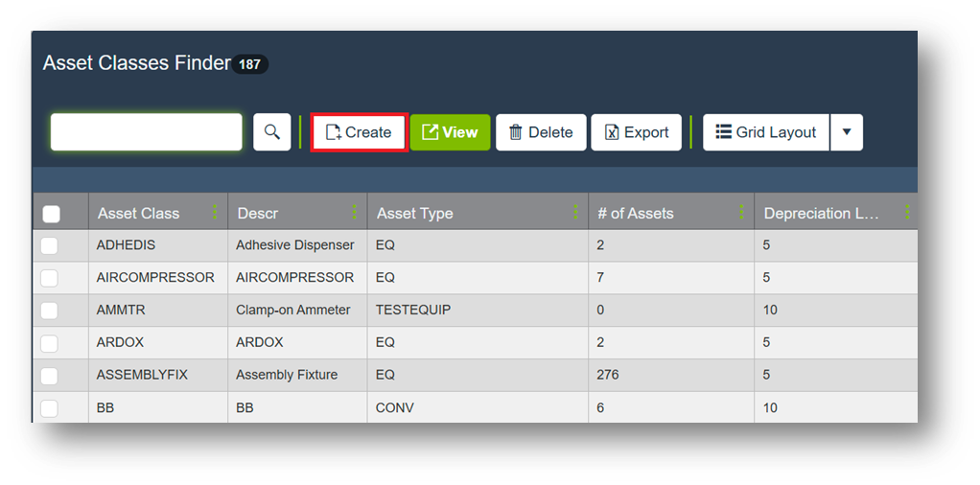Viewport: 980px width, 485px height.
Task: Sort by the # of Assets header
Action: [x=635, y=214]
